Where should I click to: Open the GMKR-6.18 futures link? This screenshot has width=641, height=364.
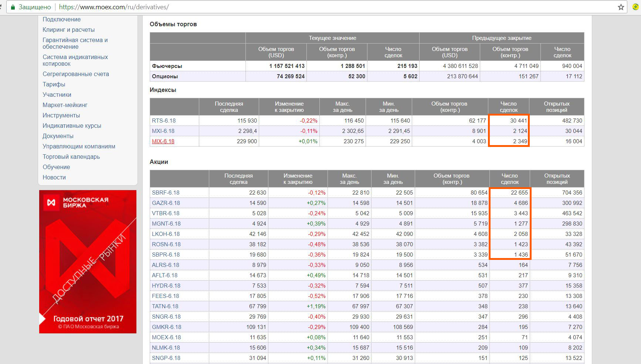pos(166,327)
